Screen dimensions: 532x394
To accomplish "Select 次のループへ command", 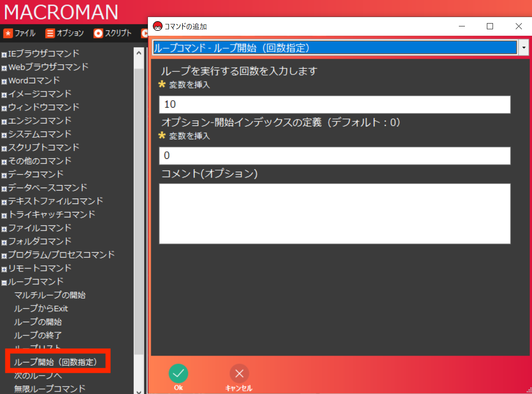I will tap(38, 375).
